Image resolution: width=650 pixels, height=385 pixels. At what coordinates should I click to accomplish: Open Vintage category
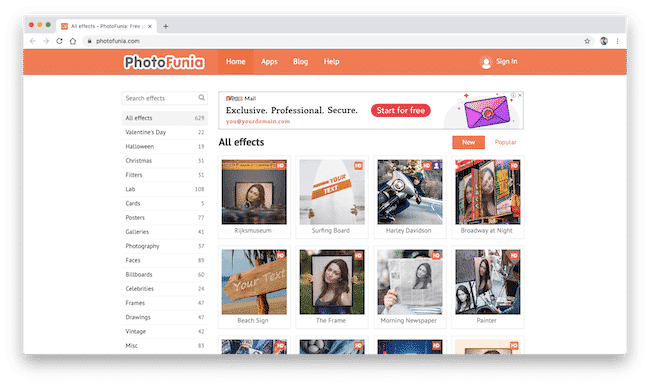click(x=165, y=332)
